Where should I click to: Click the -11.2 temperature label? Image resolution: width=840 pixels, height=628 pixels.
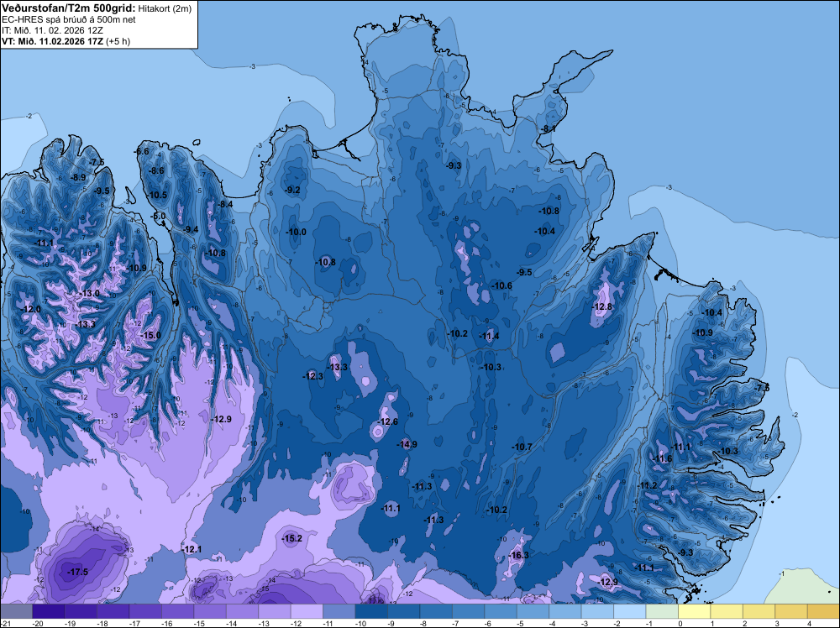647,485
